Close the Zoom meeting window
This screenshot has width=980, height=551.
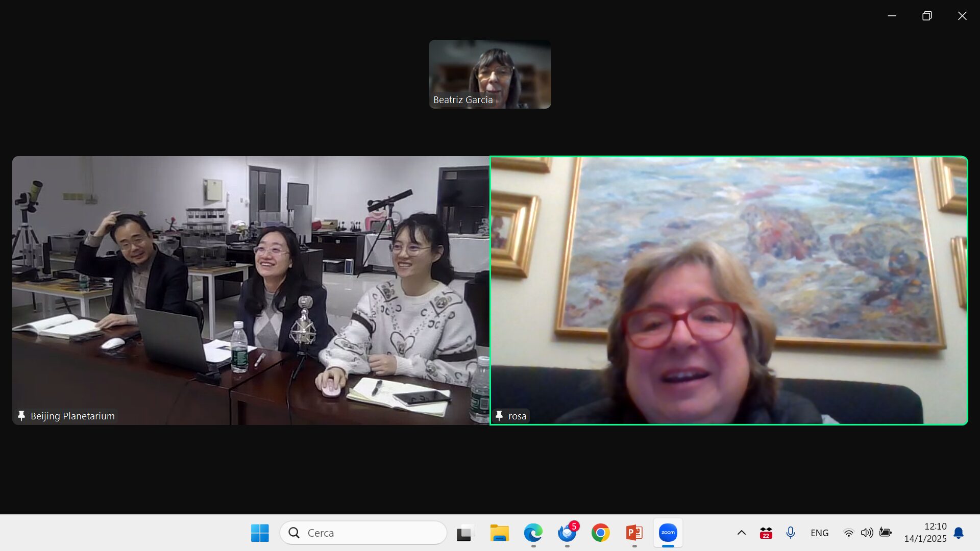962,16
